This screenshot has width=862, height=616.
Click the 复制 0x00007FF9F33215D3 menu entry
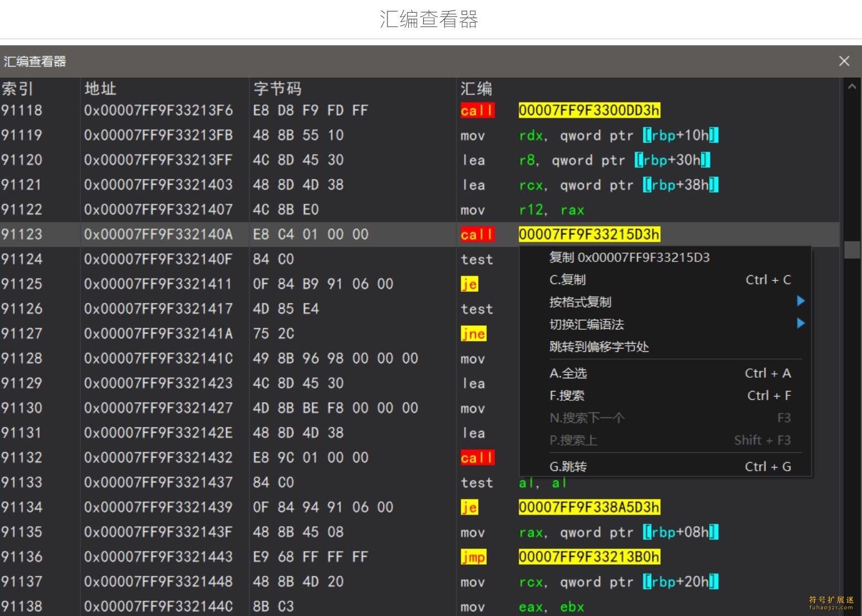pos(629,258)
